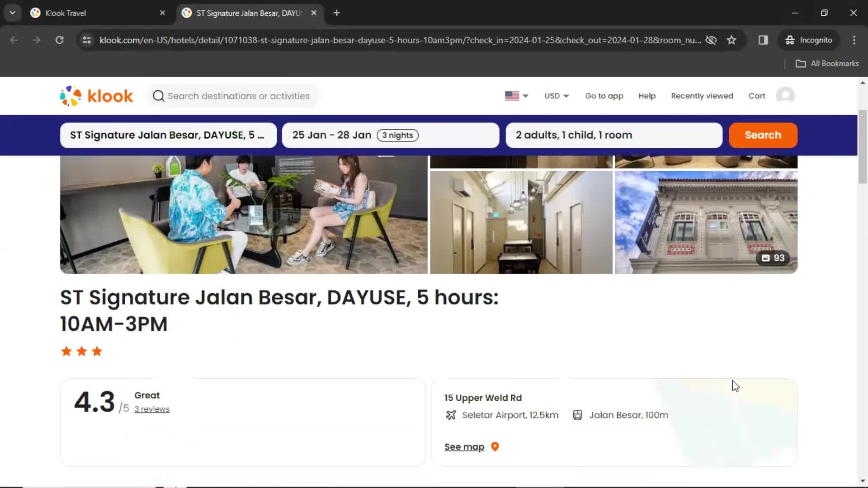Screen dimensions: 868x488
Task: Open the 3 reviews link
Action: 152,409
